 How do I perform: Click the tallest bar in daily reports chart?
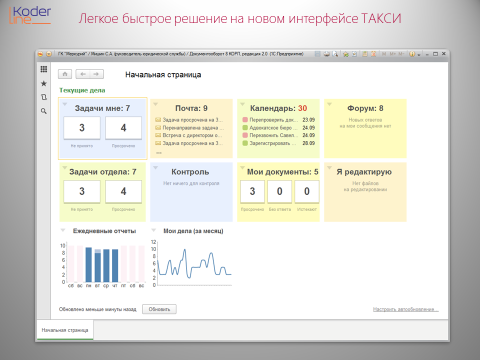tap(89, 265)
